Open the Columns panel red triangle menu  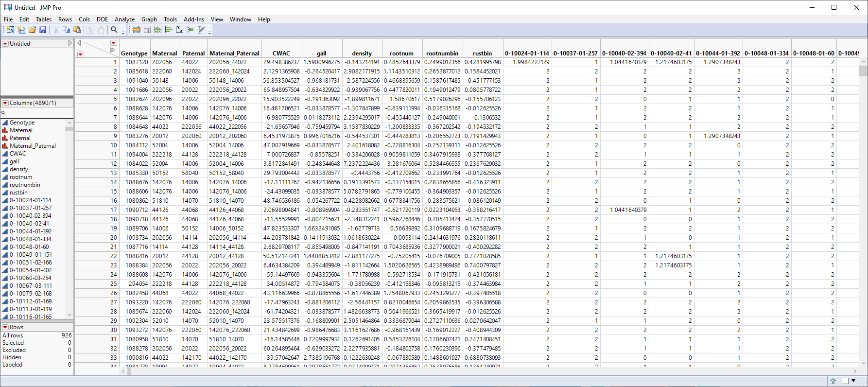(5, 103)
